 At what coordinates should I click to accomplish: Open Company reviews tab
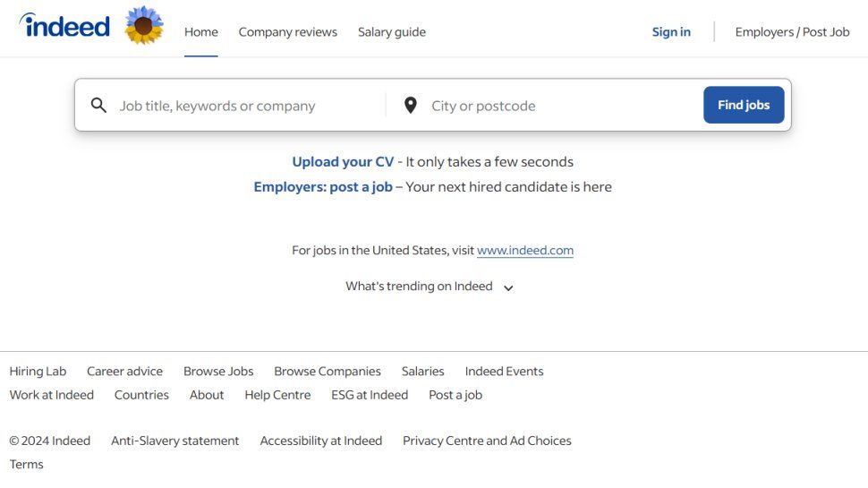(x=288, y=32)
